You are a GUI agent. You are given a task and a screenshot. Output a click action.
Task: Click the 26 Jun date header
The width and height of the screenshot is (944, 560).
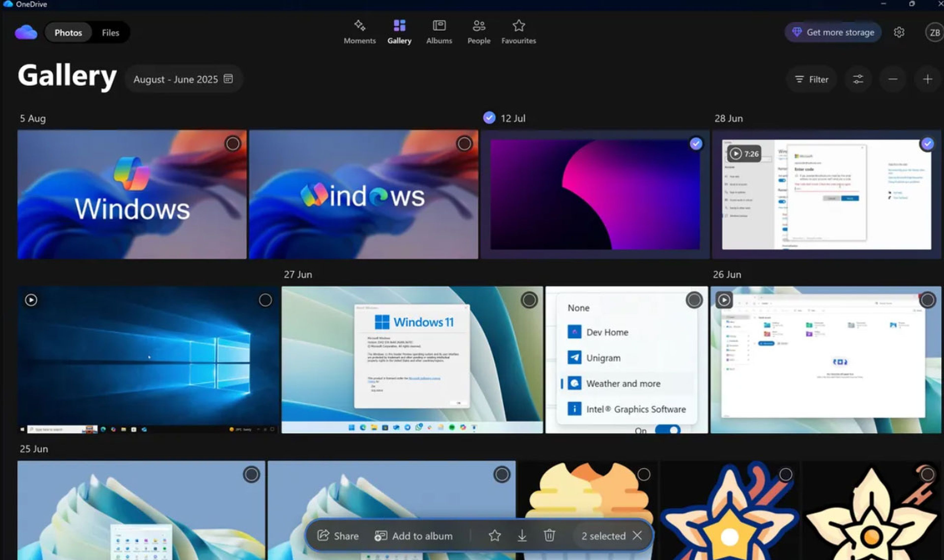click(727, 274)
